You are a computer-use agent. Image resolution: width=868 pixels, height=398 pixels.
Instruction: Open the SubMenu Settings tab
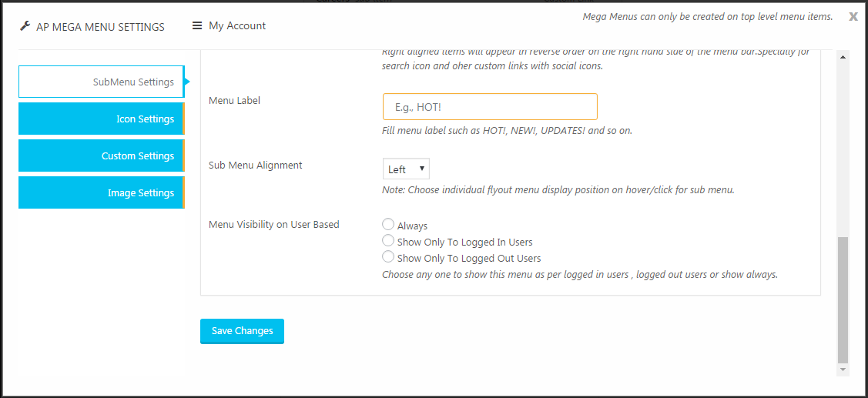tap(102, 82)
